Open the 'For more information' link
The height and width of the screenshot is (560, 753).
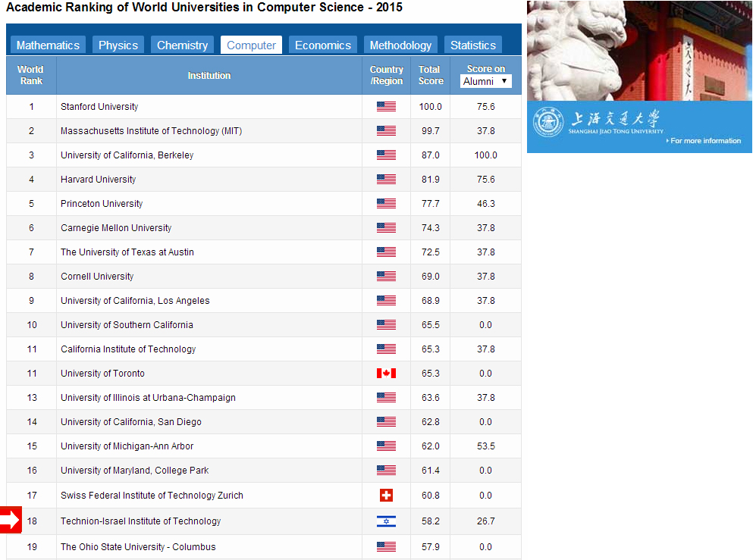click(x=704, y=141)
